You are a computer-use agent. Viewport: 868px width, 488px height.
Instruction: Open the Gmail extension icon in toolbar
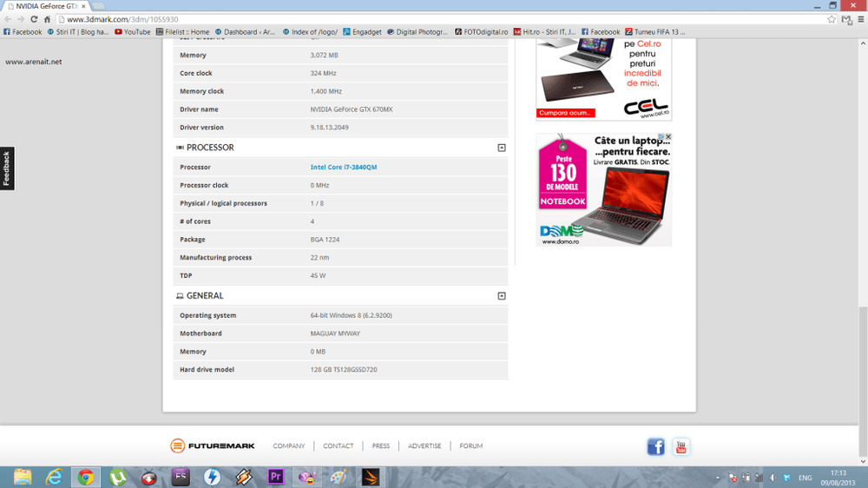846,19
